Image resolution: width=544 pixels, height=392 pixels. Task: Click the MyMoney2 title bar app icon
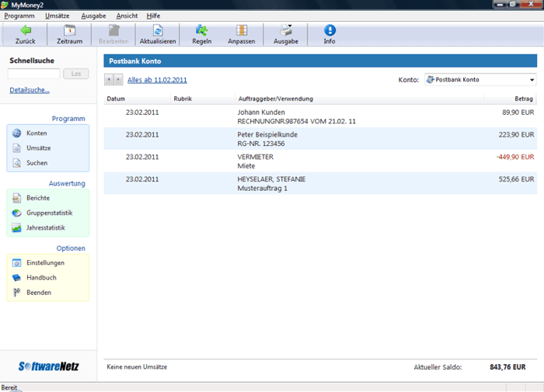click(x=5, y=5)
